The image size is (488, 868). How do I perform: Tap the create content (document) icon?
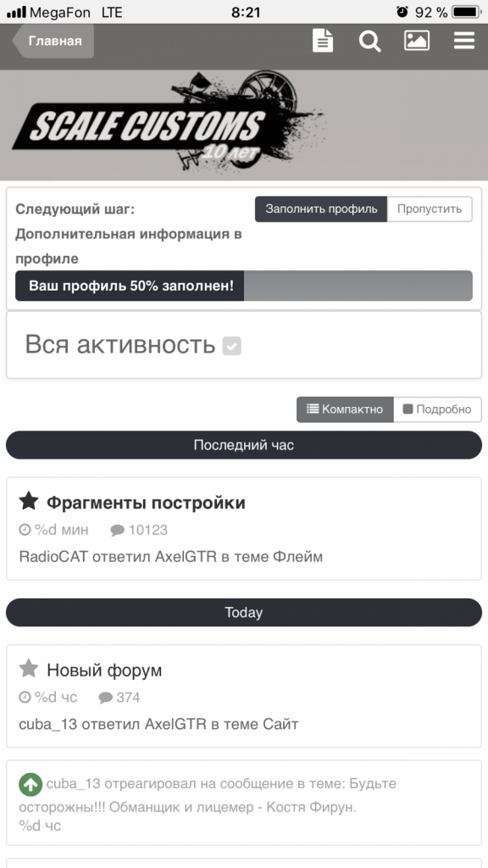click(x=322, y=40)
